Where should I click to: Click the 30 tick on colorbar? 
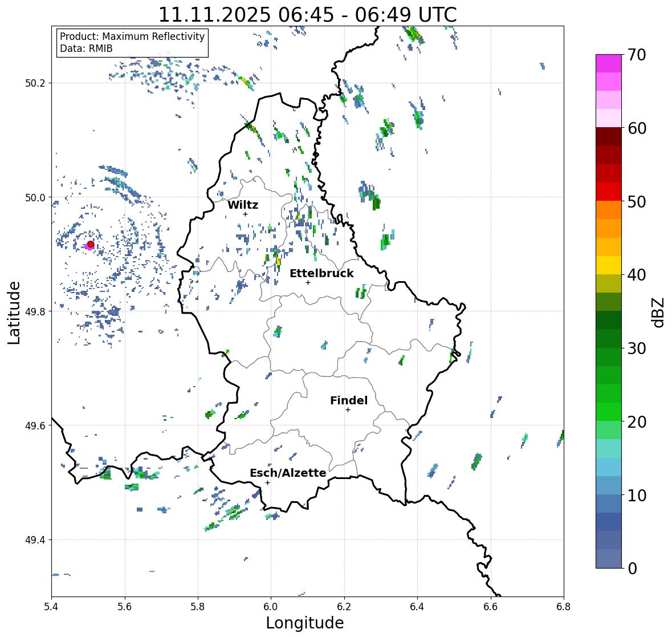point(637,348)
